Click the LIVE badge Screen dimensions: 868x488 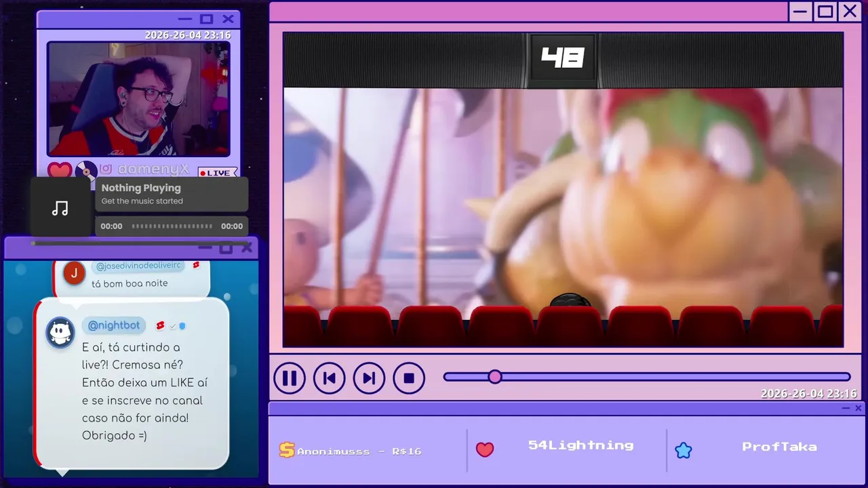[218, 173]
